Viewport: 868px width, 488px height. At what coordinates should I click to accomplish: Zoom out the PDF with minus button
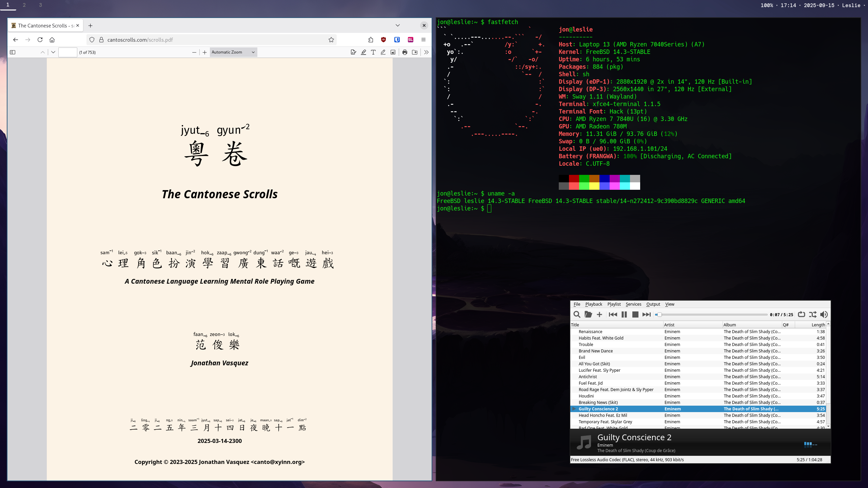point(194,52)
